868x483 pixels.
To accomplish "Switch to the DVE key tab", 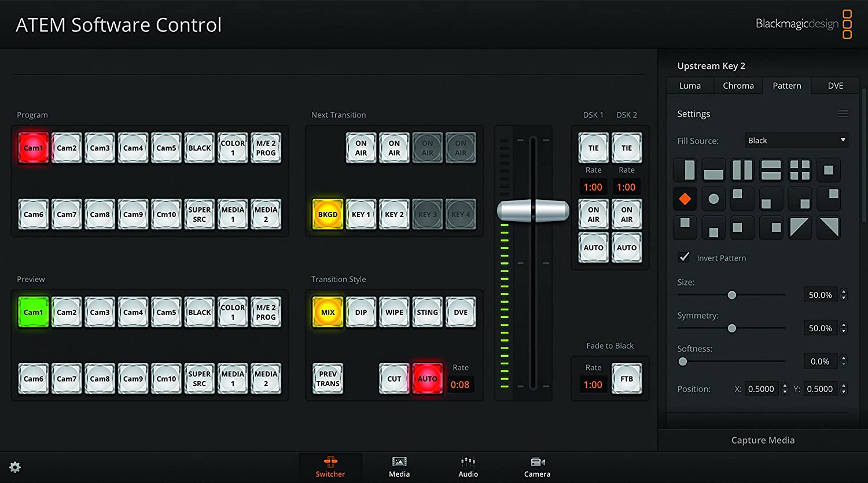I will pyautogui.click(x=835, y=86).
